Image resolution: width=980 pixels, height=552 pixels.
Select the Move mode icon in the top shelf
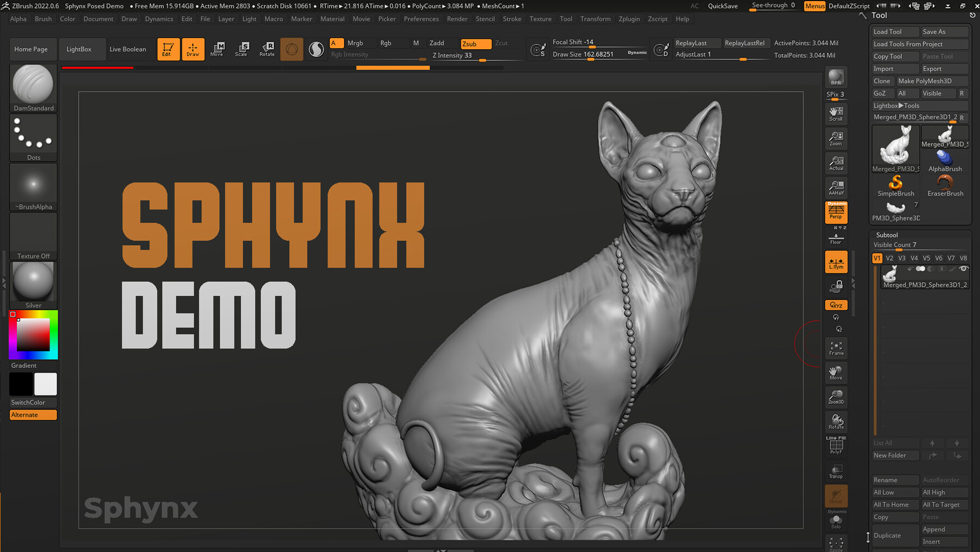[217, 49]
